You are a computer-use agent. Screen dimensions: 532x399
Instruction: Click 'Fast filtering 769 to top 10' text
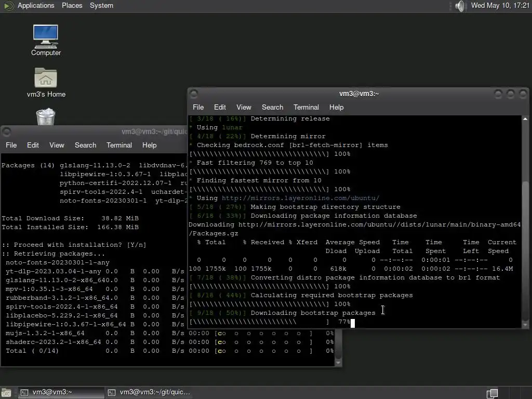coord(255,163)
